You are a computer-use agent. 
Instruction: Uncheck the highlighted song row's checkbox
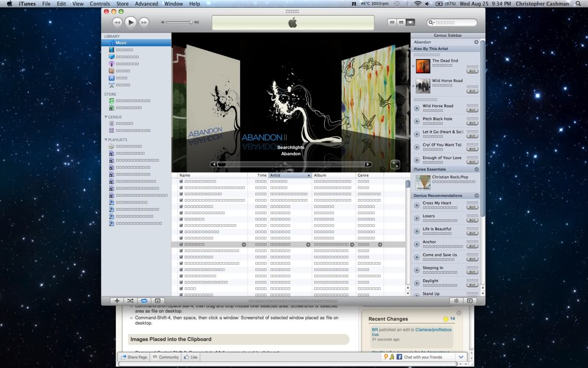[x=181, y=244]
